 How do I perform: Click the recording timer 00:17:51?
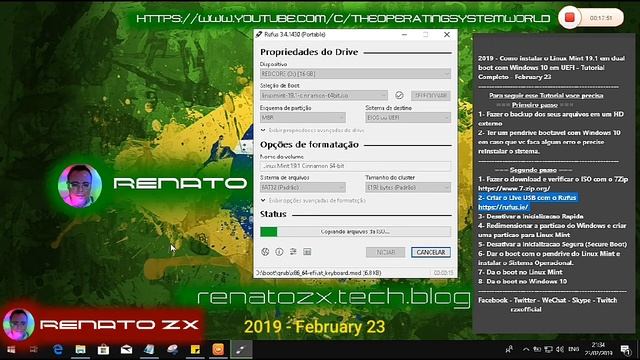tap(600, 18)
